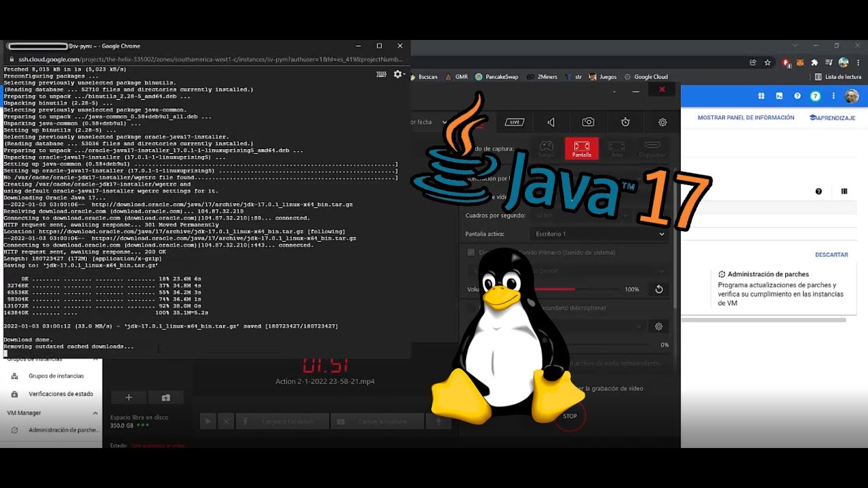Reset system sound volume with circular arrow

pos(658,289)
